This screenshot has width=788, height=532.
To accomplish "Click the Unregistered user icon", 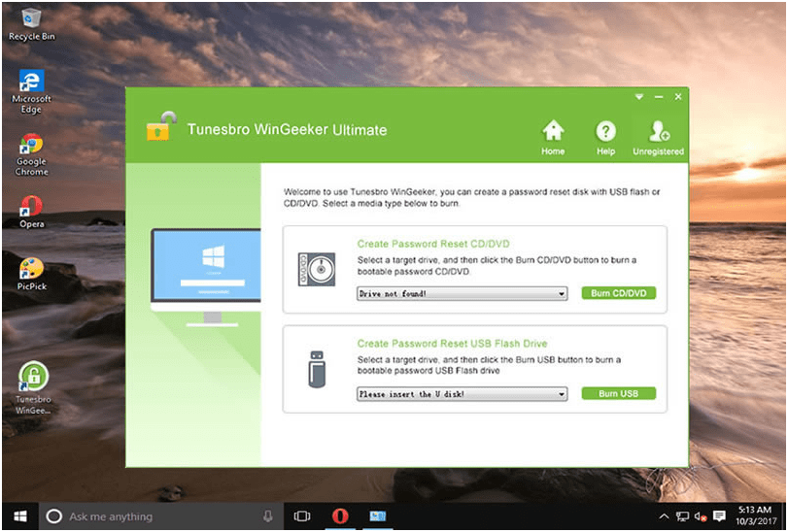I will [x=659, y=131].
